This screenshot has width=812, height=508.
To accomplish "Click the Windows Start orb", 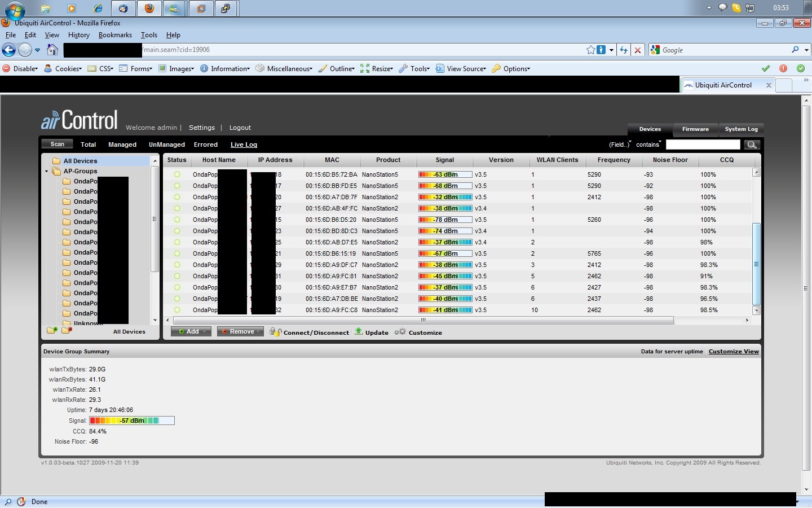I will [x=14, y=10].
